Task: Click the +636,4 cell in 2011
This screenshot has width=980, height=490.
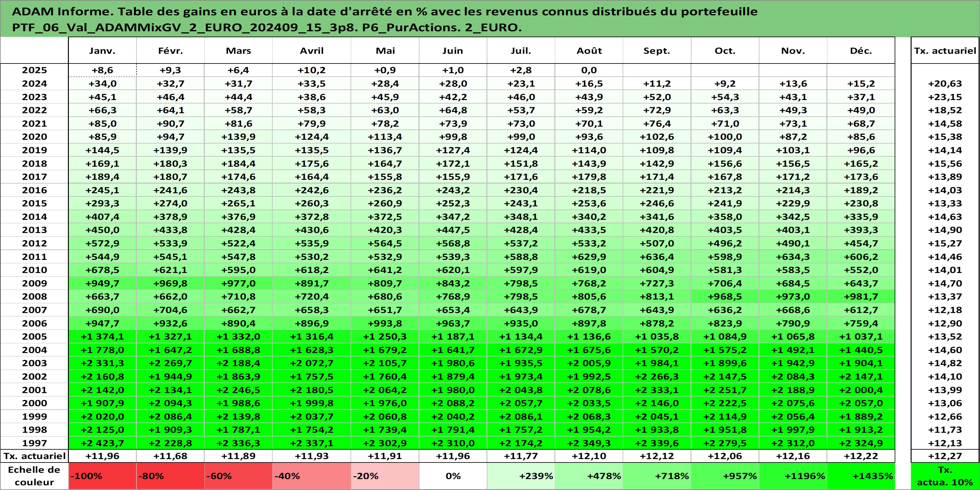Action: click(657, 257)
